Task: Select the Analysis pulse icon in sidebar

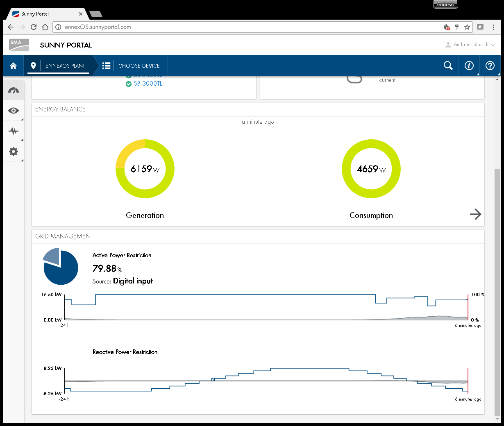Action: pyautogui.click(x=14, y=131)
